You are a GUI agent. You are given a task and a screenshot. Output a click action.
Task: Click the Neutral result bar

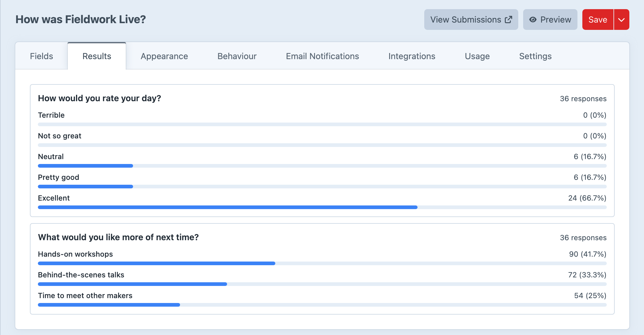tap(322, 166)
